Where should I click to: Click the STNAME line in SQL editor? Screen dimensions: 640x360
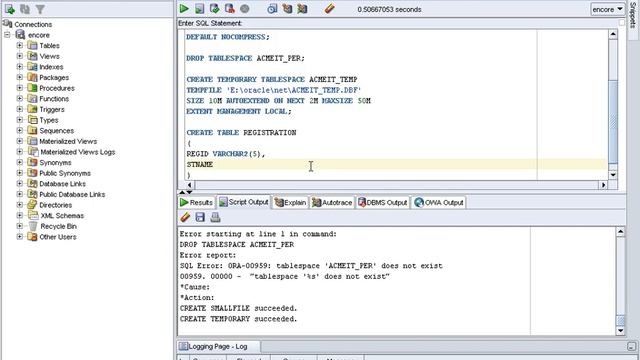tap(200, 164)
